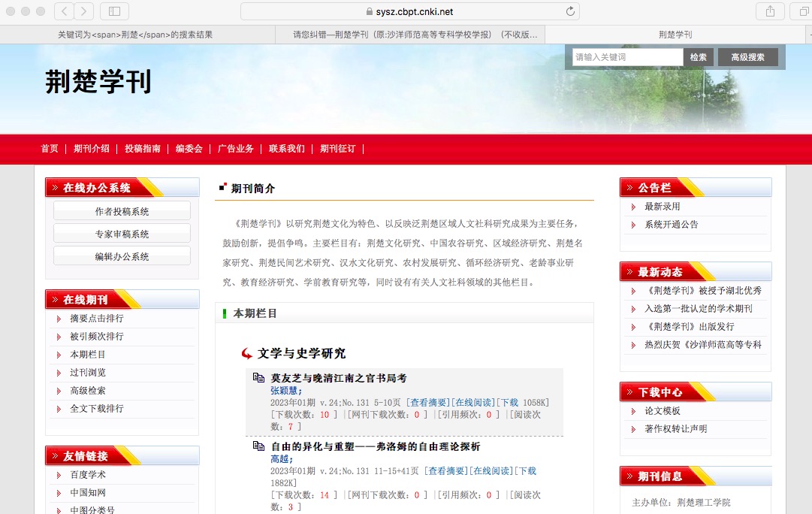The height and width of the screenshot is (514, 812).
Task: Open author link 高越
Action: [280, 459]
